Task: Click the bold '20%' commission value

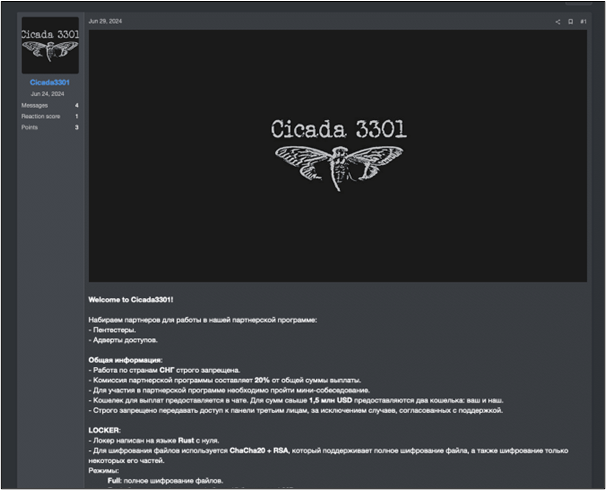Action: click(x=262, y=380)
